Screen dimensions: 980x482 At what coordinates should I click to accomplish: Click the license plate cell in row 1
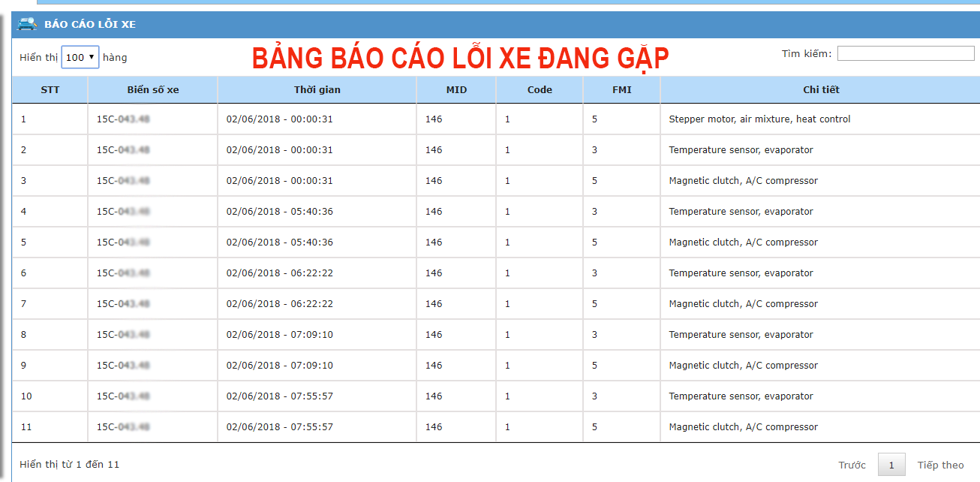pos(153,119)
